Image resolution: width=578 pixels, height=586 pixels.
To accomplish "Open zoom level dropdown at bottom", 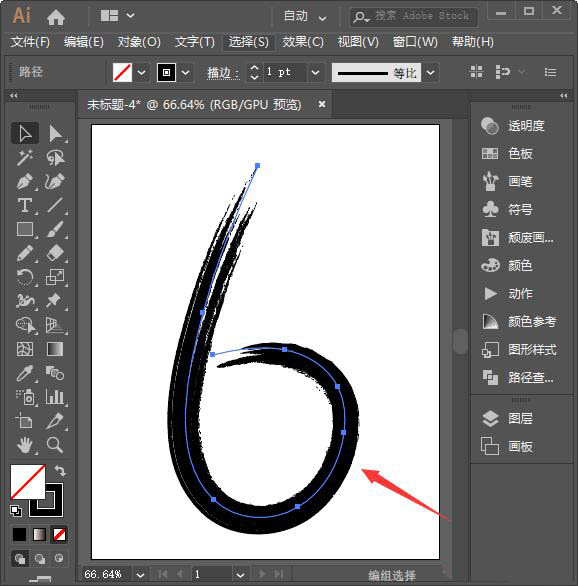I will pyautogui.click(x=140, y=574).
